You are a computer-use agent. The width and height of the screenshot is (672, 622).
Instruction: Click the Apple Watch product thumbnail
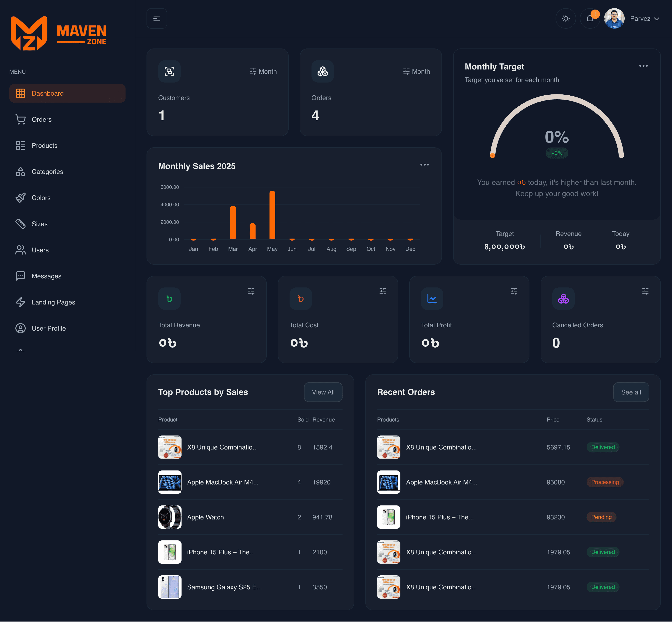[x=170, y=517]
